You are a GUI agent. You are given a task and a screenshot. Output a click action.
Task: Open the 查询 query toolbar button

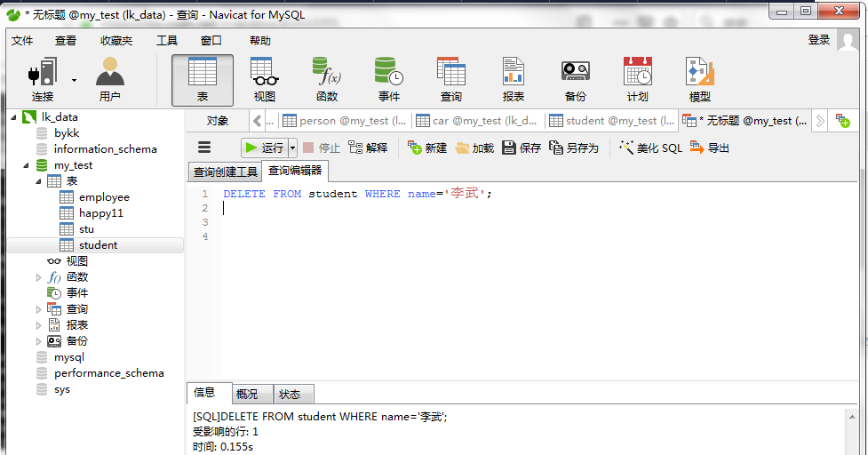[451, 80]
